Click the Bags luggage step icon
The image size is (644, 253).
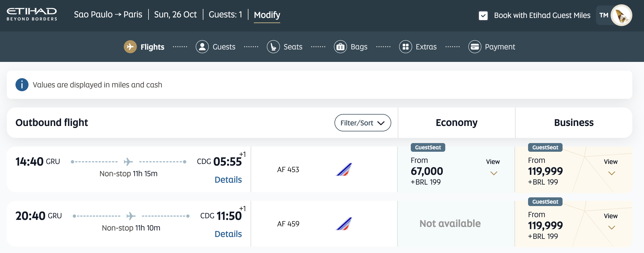[x=340, y=47]
